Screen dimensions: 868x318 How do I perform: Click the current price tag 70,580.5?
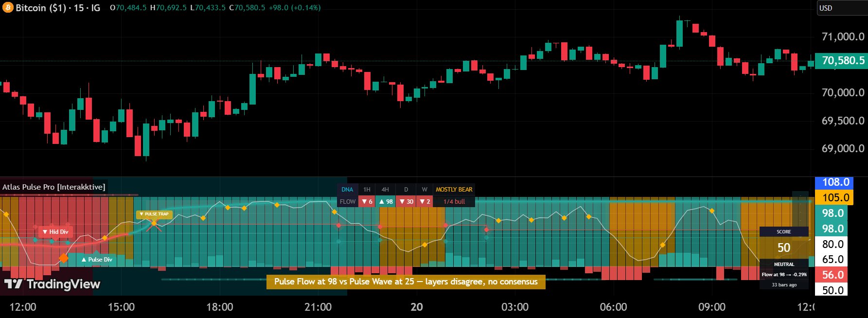[842, 61]
